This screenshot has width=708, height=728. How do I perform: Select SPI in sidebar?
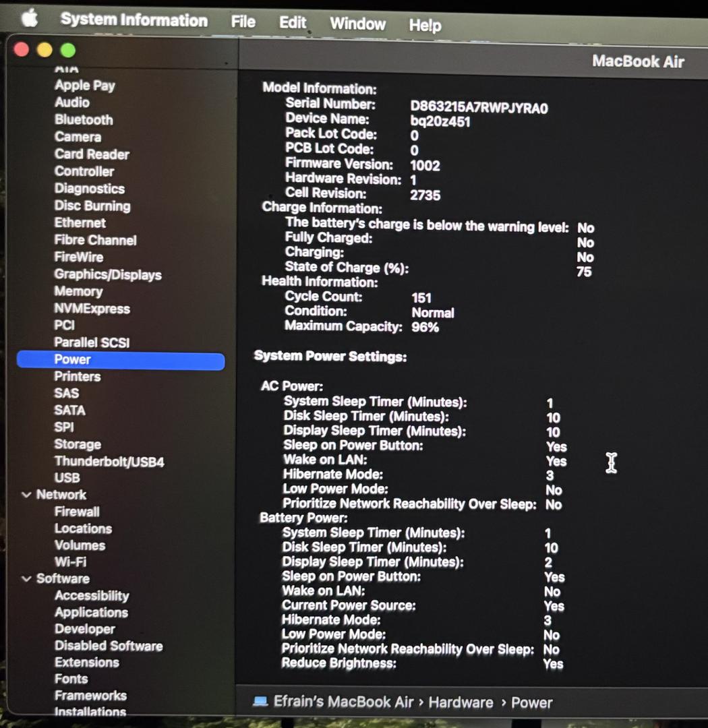point(63,427)
